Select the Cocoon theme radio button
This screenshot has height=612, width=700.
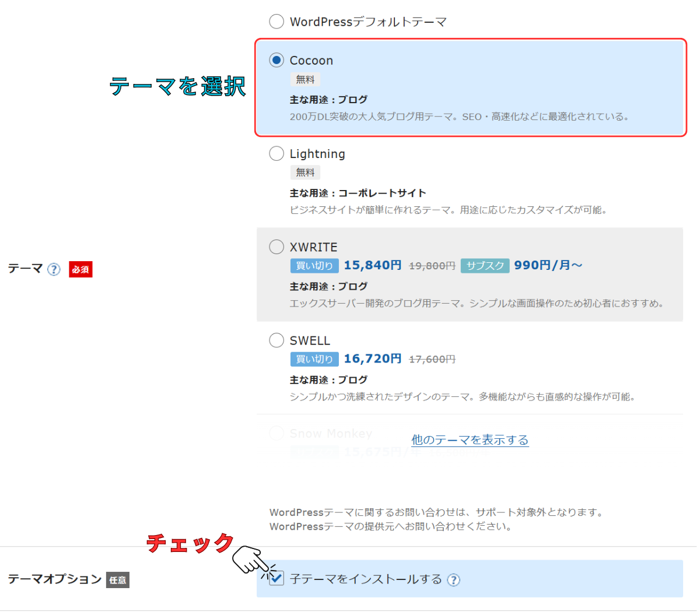[x=276, y=60]
